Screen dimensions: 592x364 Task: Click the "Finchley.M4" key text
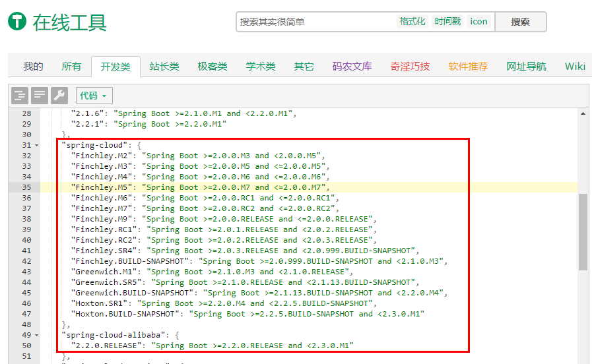[102, 177]
